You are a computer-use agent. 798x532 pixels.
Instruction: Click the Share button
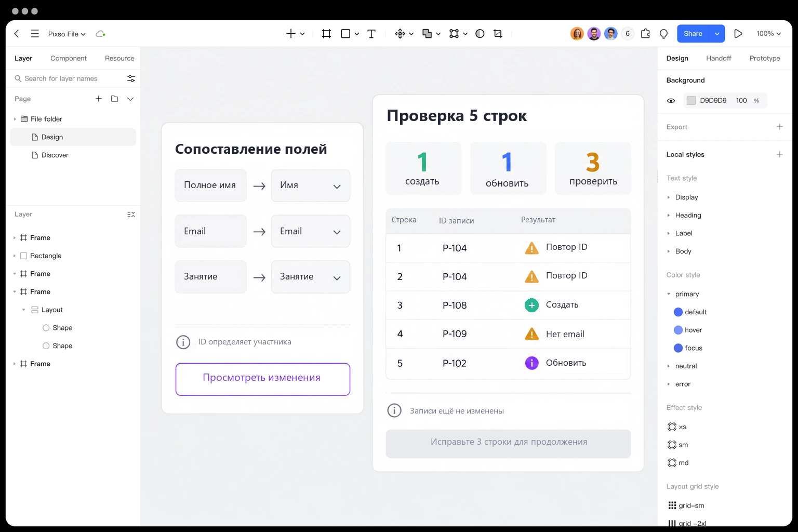point(693,34)
